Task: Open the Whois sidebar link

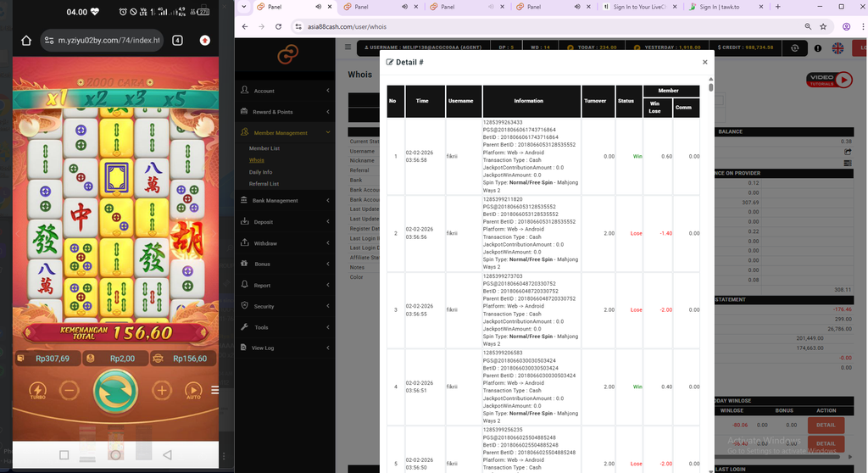Action: pyautogui.click(x=256, y=160)
